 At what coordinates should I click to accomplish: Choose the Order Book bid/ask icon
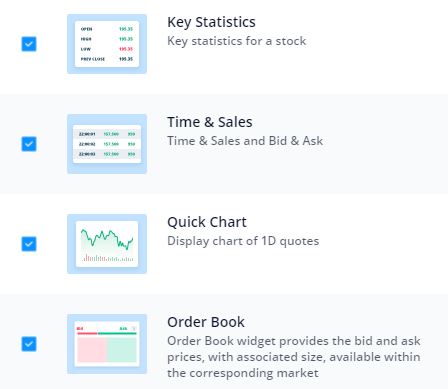coord(107,344)
